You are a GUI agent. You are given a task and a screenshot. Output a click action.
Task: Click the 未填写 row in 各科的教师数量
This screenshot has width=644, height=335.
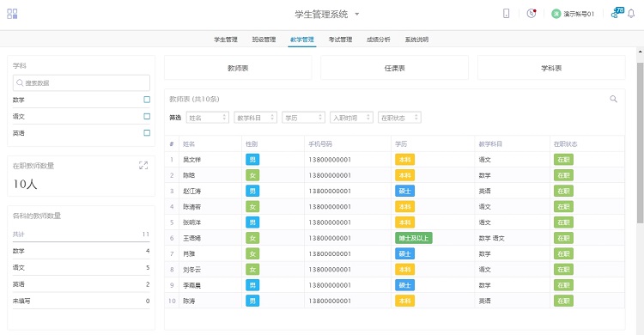[82, 301]
